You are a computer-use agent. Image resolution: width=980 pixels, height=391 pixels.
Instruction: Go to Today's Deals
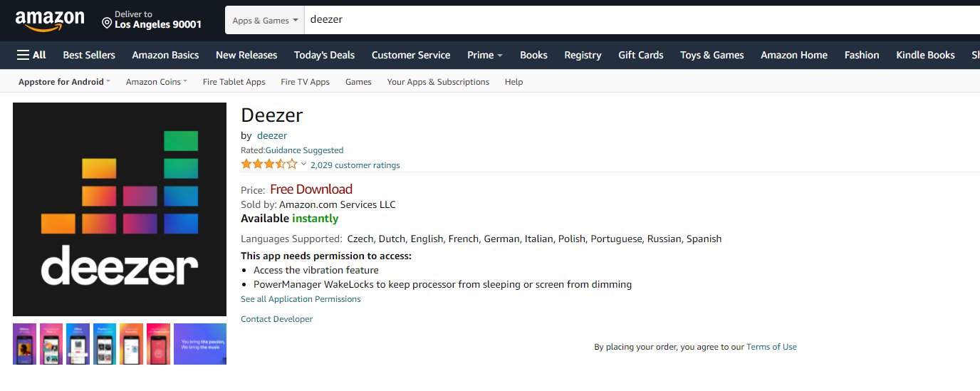pyautogui.click(x=324, y=55)
